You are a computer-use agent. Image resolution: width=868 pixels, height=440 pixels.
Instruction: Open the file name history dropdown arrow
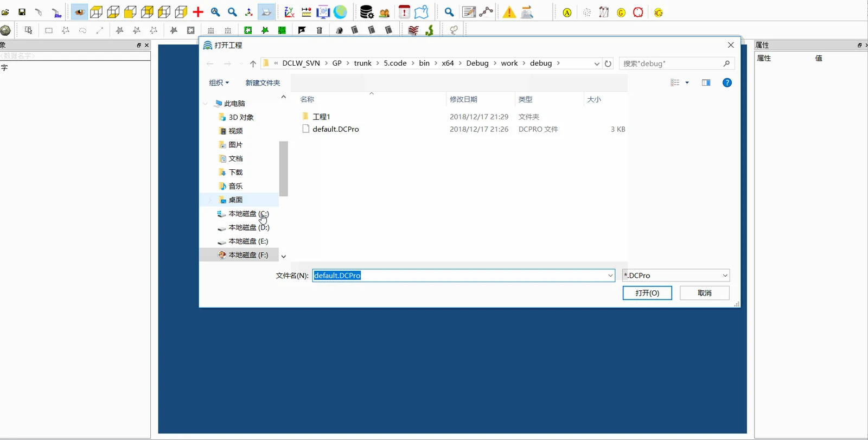[x=610, y=276]
